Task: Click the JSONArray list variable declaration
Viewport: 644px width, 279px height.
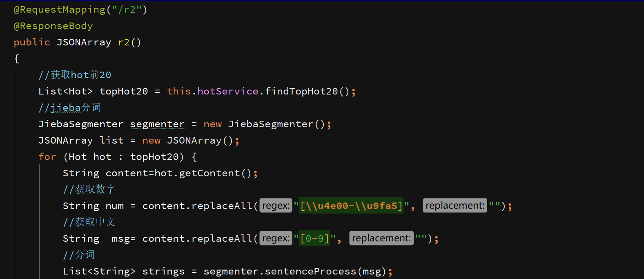Action: coord(81,140)
